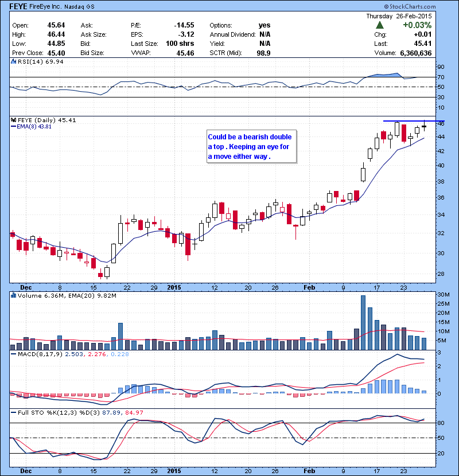This screenshot has width=459, height=476.
Task: Click the Low value 44.85
Action: coord(56,44)
